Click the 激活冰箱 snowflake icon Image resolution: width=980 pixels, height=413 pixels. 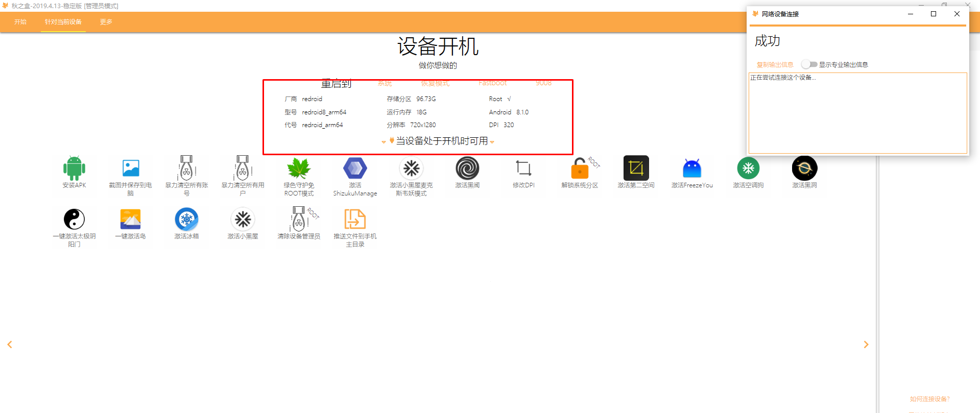pos(186,220)
